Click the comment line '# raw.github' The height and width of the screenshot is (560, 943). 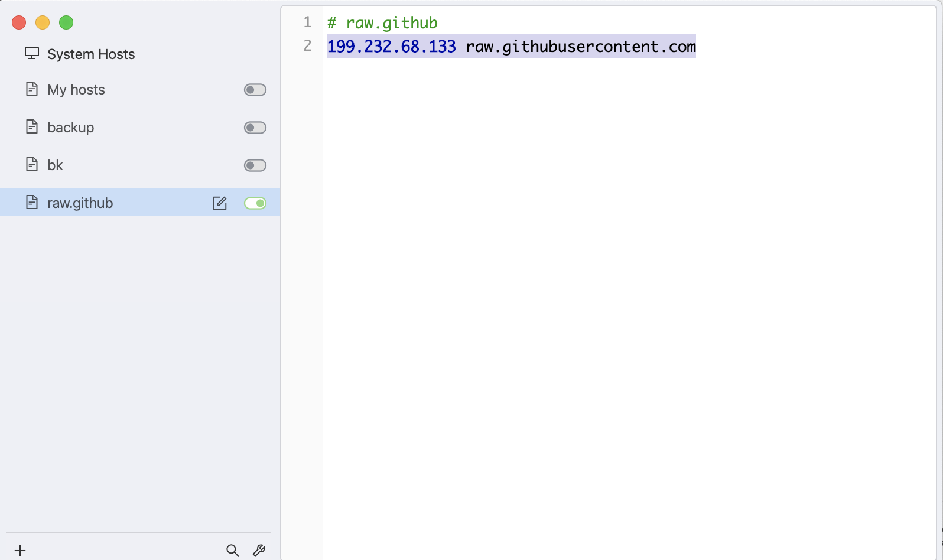pyautogui.click(x=382, y=23)
